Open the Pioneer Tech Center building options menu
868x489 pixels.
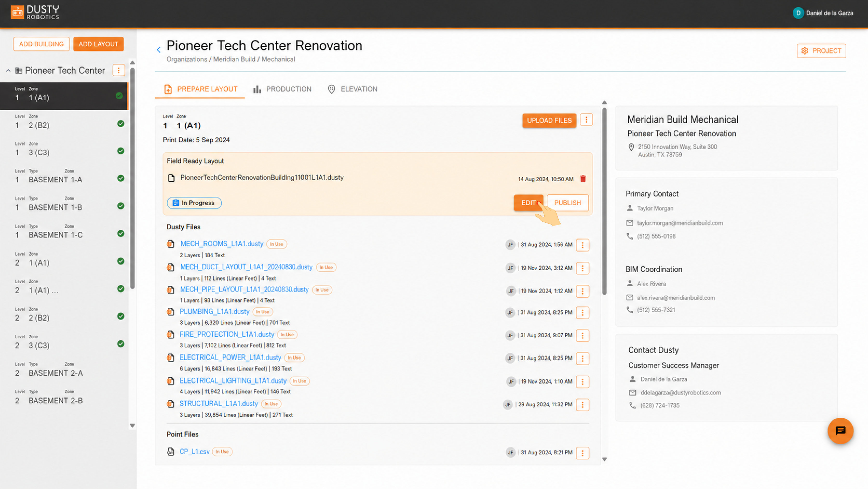pos(119,70)
